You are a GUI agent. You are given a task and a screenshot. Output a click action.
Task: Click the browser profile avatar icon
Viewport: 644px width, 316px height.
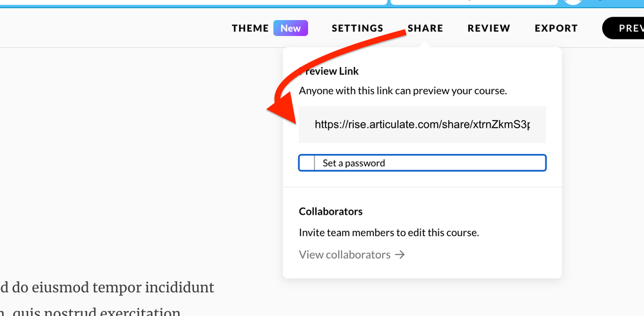click(x=573, y=2)
